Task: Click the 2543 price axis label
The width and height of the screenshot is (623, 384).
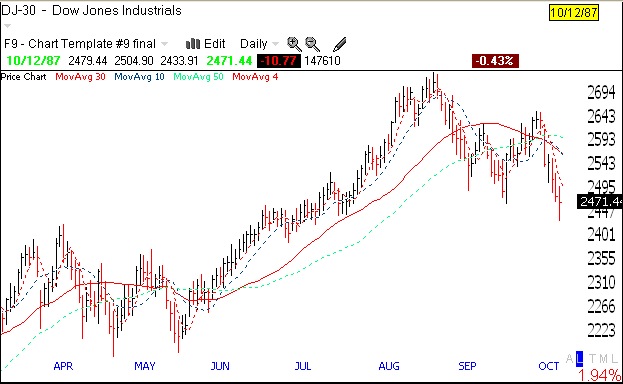Action: [601, 163]
